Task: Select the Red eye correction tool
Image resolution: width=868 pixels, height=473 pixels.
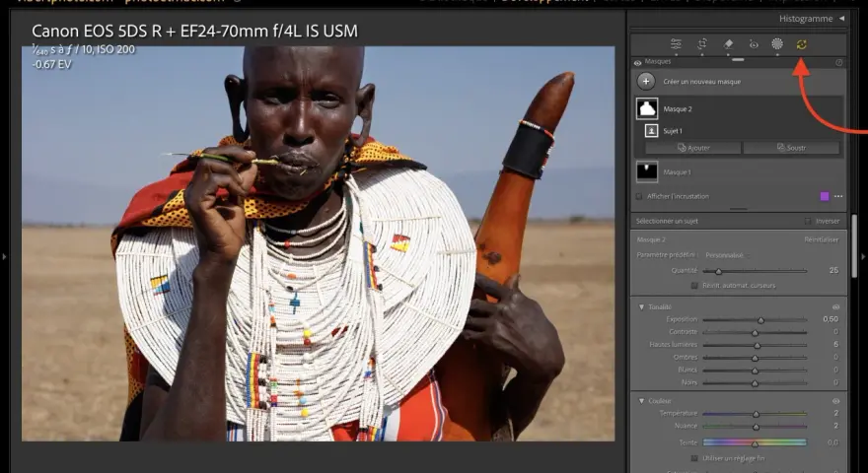Action: [754, 44]
